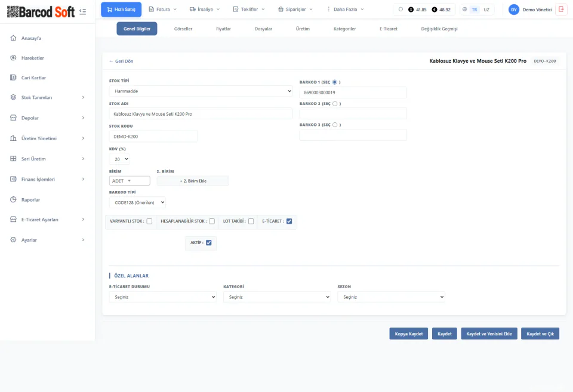
Task: Click the Finans İşlemleri wallet icon
Action: click(x=13, y=179)
